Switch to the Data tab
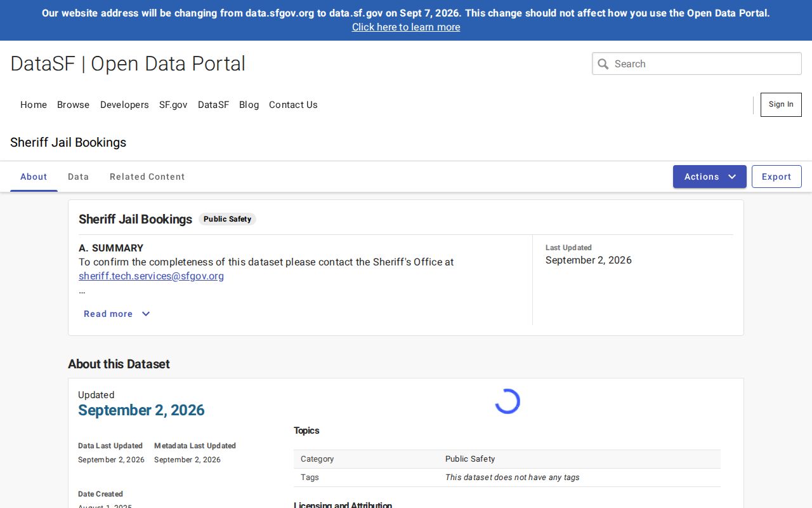 click(78, 177)
